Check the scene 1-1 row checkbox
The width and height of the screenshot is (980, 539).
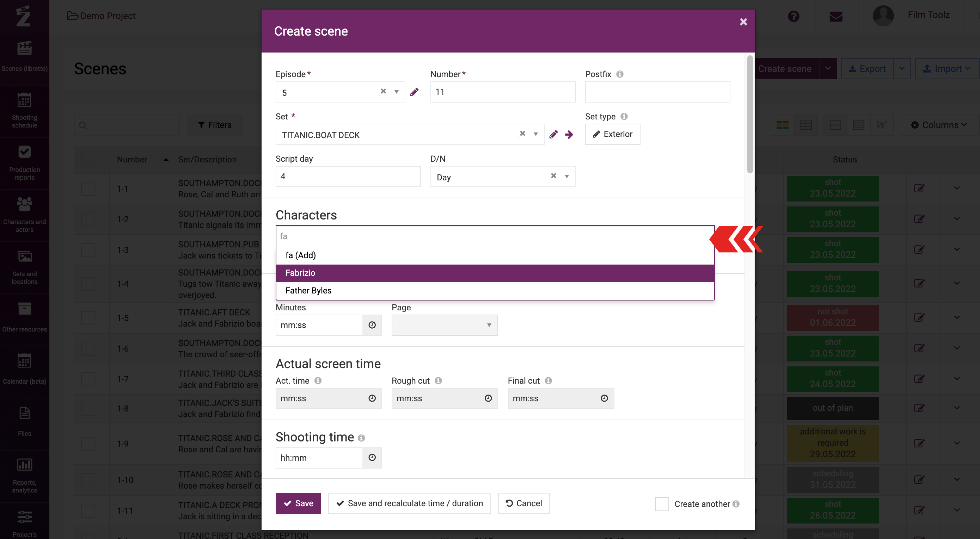coord(88,188)
